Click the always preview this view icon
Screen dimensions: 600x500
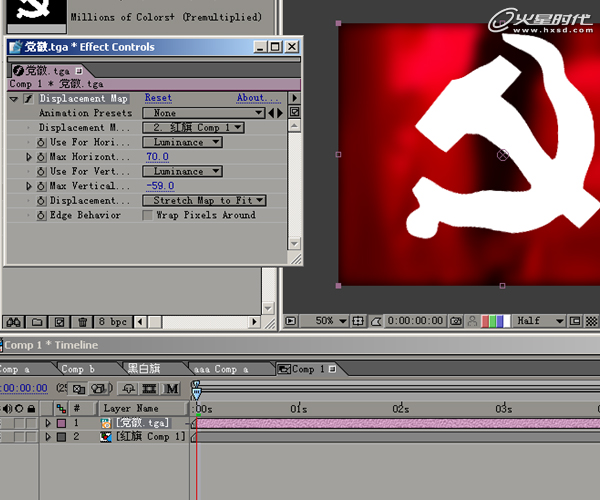(291, 321)
